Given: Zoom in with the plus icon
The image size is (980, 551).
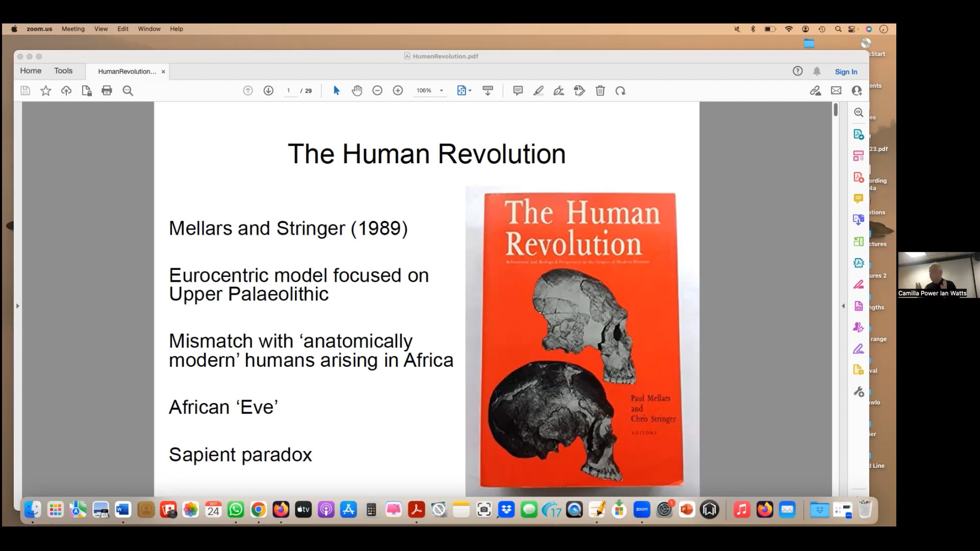Looking at the screenshot, I should coord(398,91).
